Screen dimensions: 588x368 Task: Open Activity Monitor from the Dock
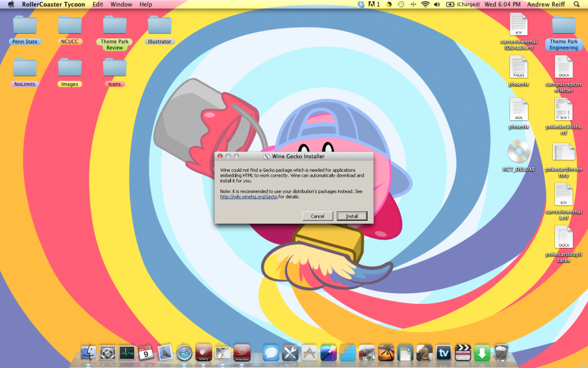click(x=126, y=353)
